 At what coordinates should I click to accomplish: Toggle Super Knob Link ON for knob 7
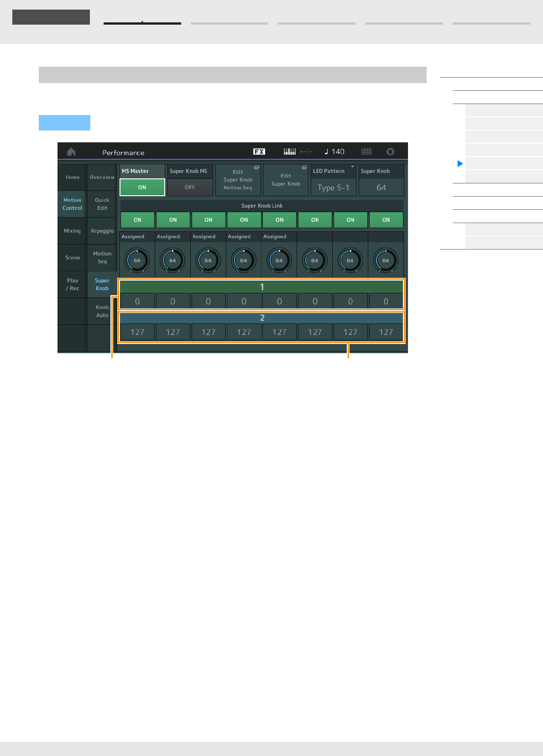350,220
